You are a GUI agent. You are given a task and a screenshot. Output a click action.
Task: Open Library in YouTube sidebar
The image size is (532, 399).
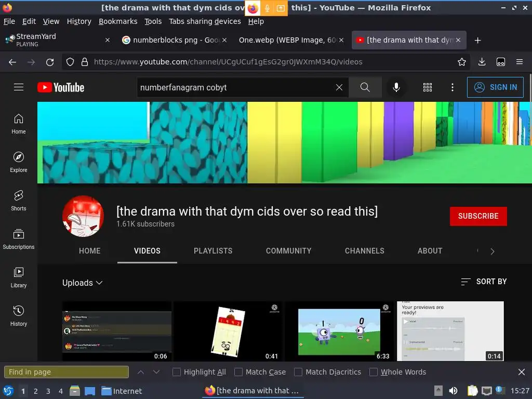coord(19,277)
